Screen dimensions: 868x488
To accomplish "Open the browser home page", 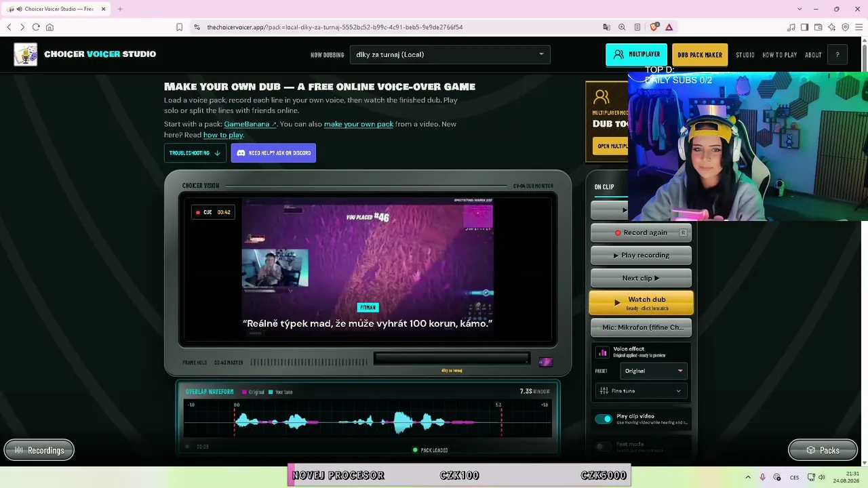I will (x=50, y=27).
